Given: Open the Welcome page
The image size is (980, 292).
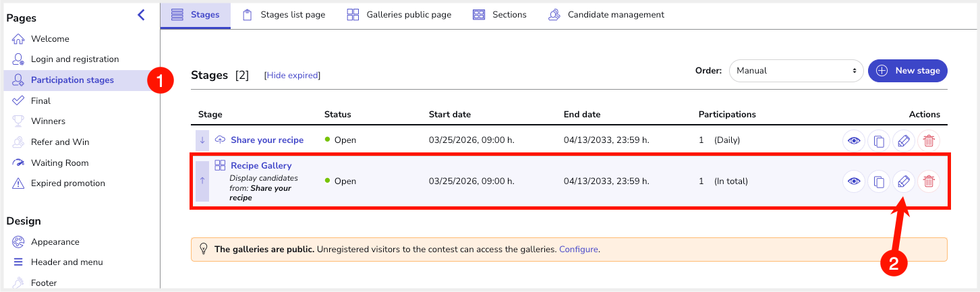Looking at the screenshot, I should pyautogui.click(x=50, y=39).
